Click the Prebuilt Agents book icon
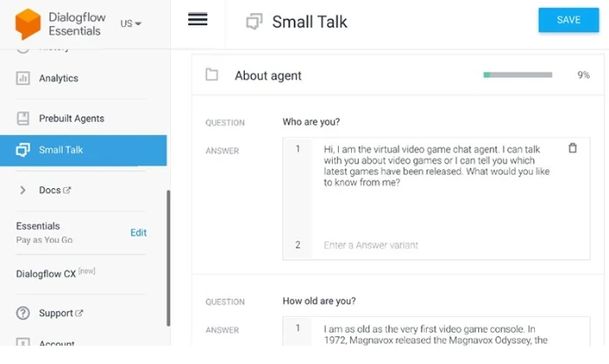The width and height of the screenshot is (609, 364). click(23, 118)
